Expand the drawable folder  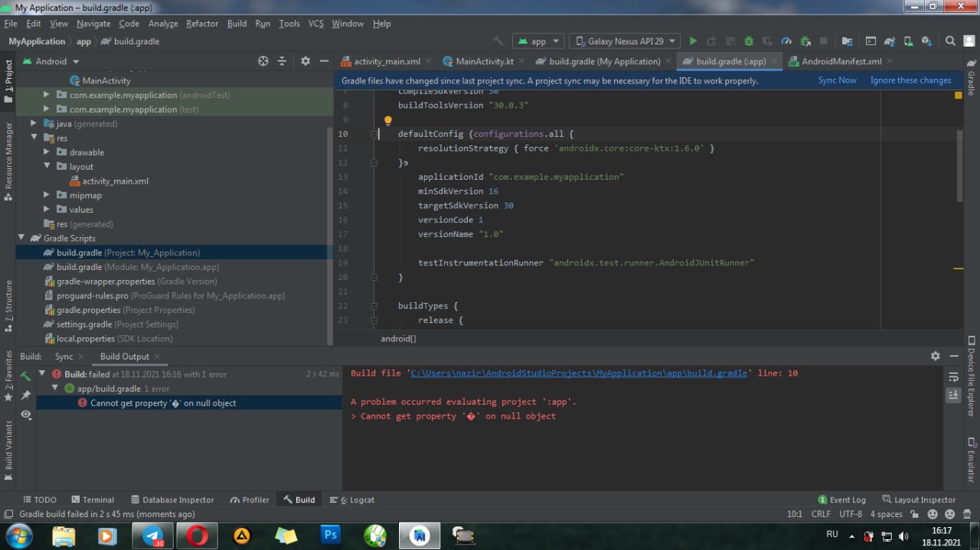point(47,152)
